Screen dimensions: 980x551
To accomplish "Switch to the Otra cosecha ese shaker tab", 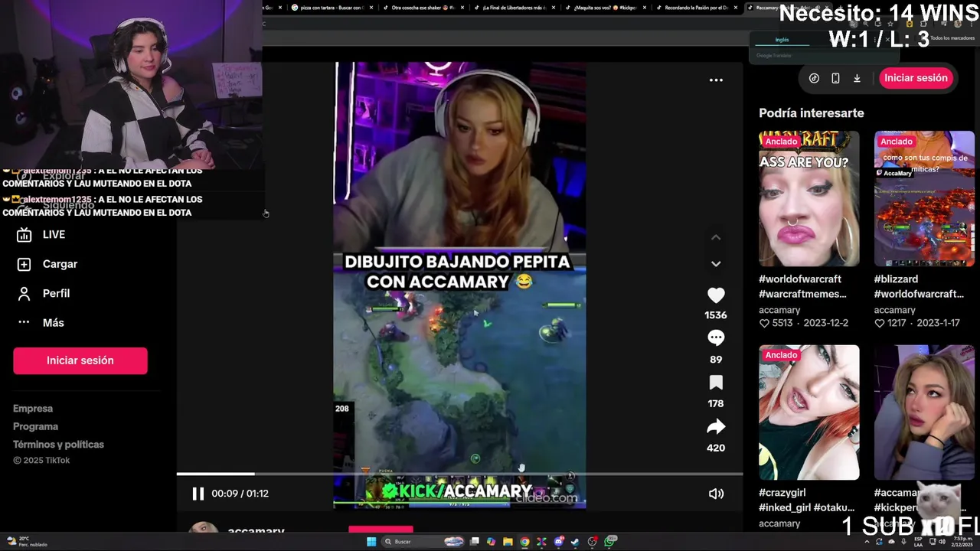I will [422, 8].
